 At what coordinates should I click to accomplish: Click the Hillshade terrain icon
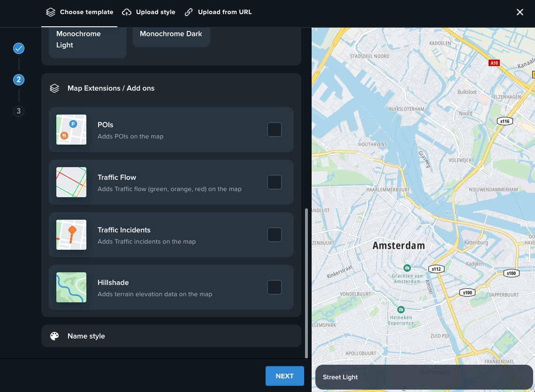point(71,287)
